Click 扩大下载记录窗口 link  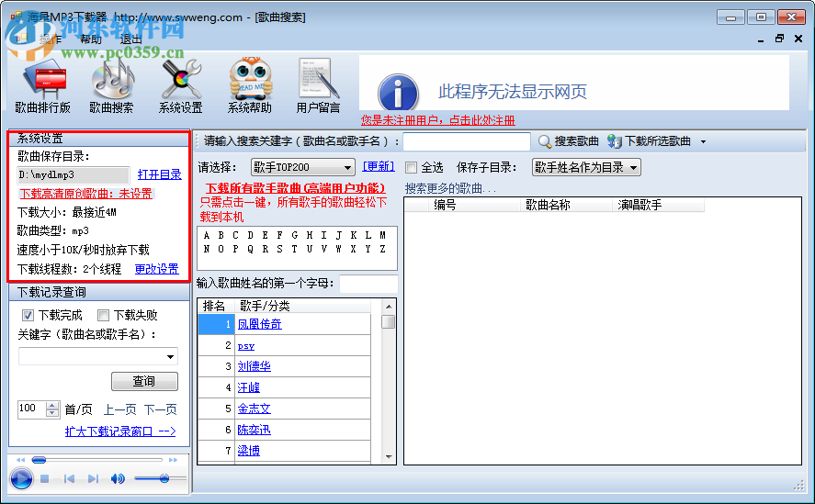point(120,431)
